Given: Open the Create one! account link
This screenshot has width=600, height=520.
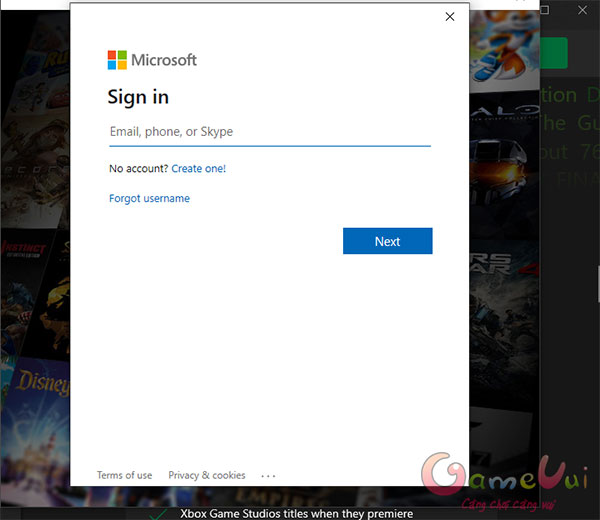Looking at the screenshot, I should 199,168.
